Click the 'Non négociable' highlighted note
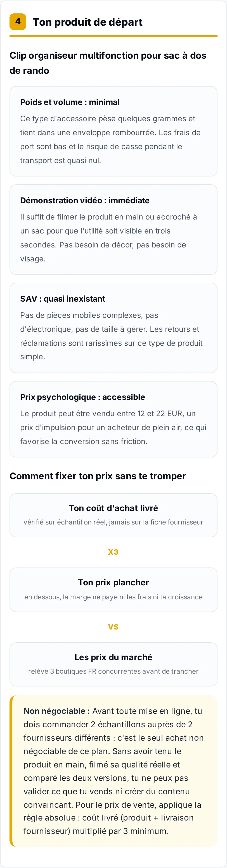This screenshot has height=868, width=227. click(x=113, y=771)
